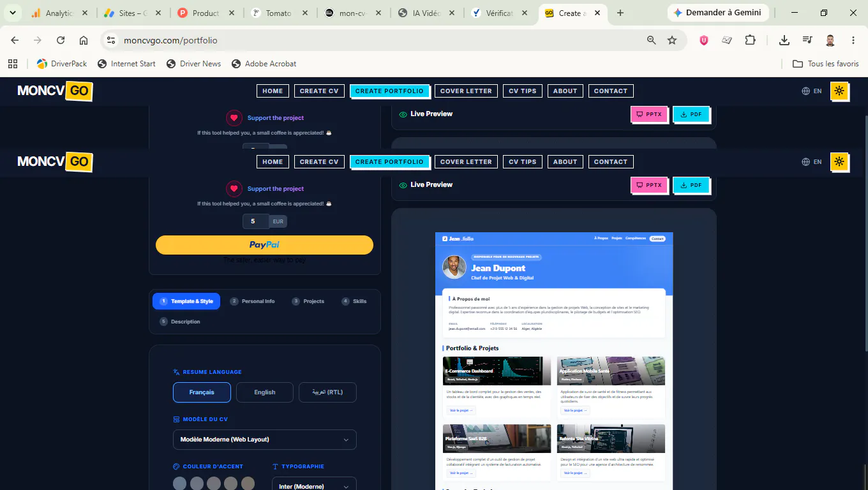Select Arabic (RTL) resume language
This screenshot has height=490, width=868.
[x=327, y=392]
